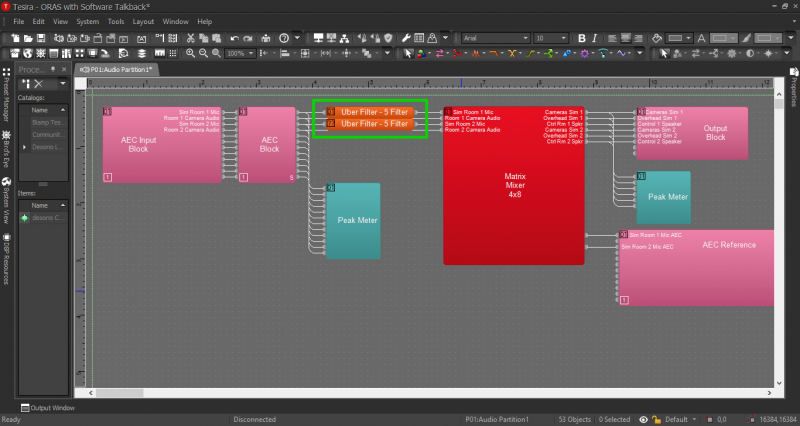This screenshot has height=426, width=800.
Task: Select the arrow pointer tool in object toolbar
Action: [408, 53]
